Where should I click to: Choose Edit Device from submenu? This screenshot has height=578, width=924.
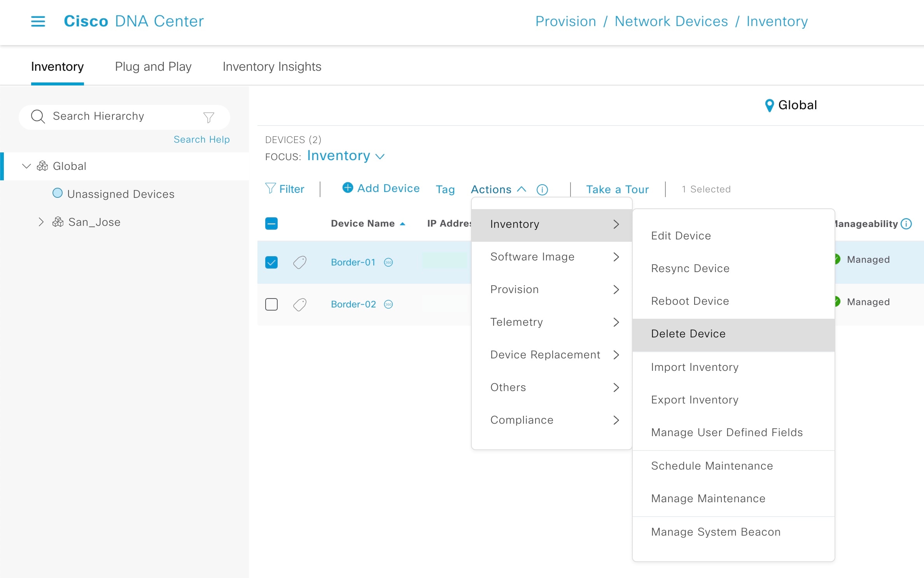click(x=733, y=236)
